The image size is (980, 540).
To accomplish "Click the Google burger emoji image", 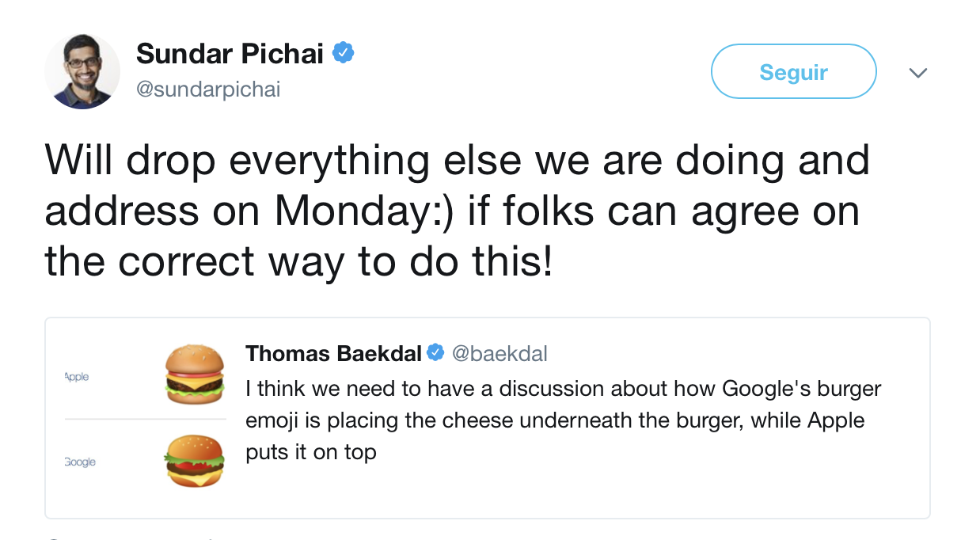I will 195,459.
